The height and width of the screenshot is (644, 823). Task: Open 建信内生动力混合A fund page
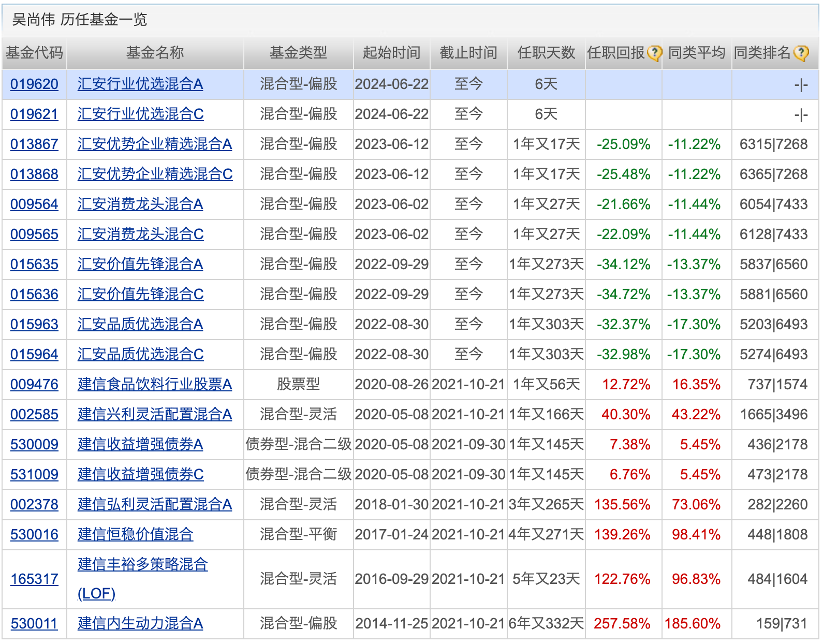140,623
